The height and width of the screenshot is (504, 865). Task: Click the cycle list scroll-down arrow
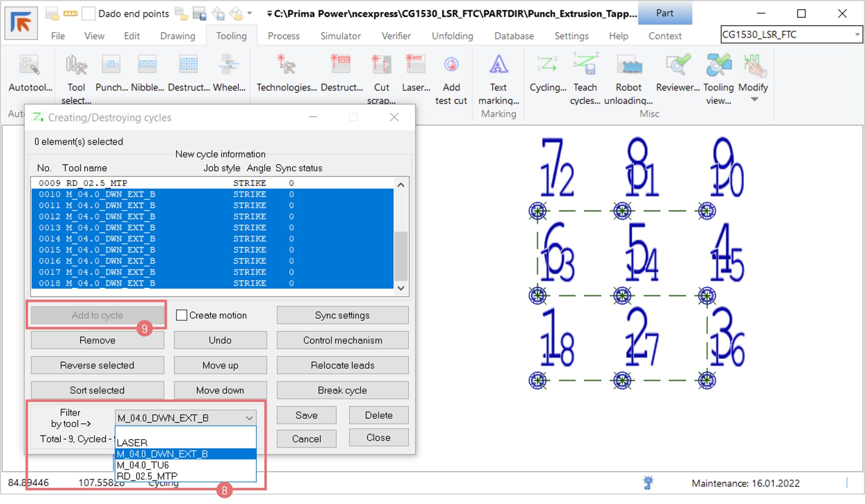pyautogui.click(x=401, y=288)
